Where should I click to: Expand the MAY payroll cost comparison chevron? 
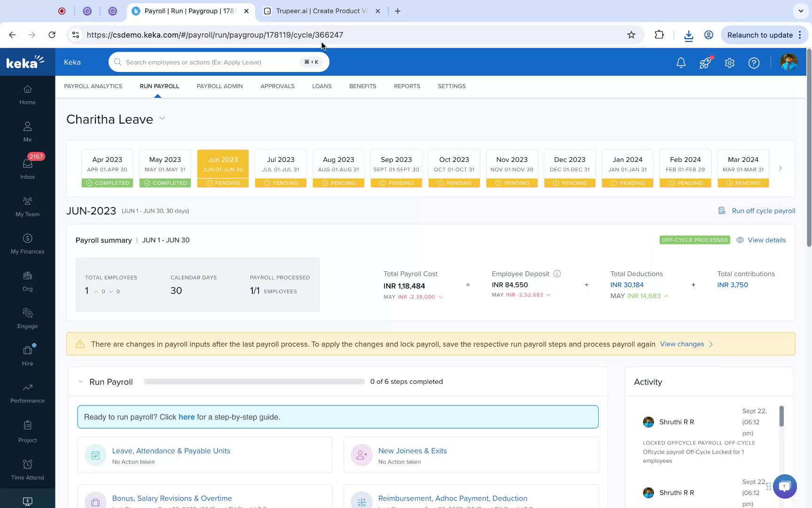pos(440,297)
